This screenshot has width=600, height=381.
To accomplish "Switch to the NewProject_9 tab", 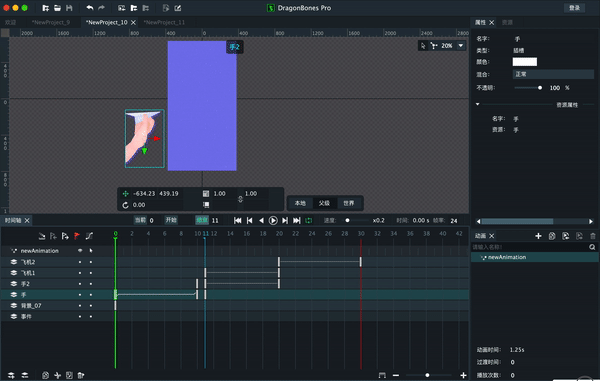I will [x=51, y=23].
